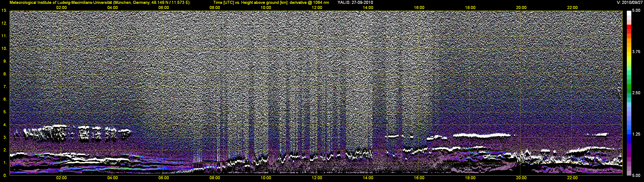The width and height of the screenshot is (644, 182).
Task: Pick the red swatch on the color scale
Action: (x=629, y=27)
